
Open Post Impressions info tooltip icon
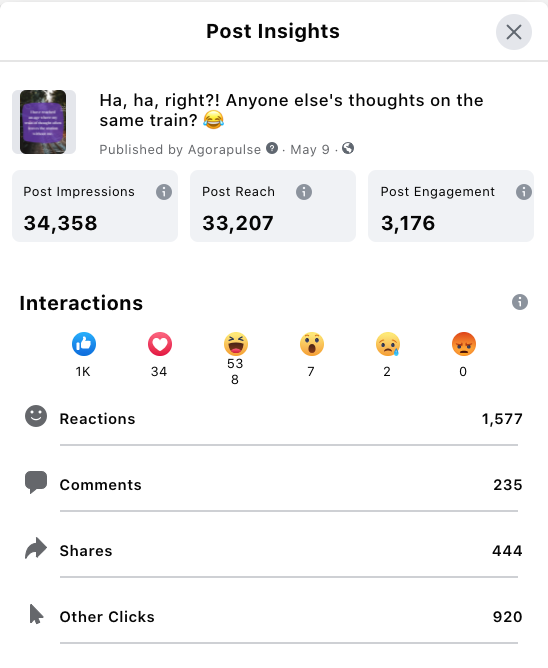click(x=164, y=192)
